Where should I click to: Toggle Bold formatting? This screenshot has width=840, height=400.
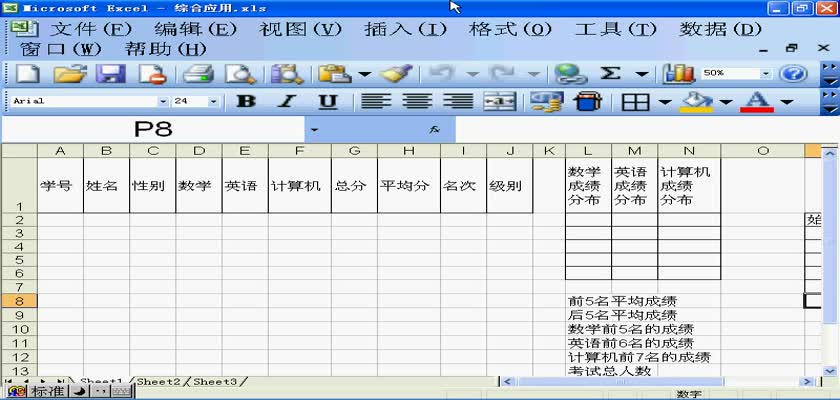click(245, 102)
